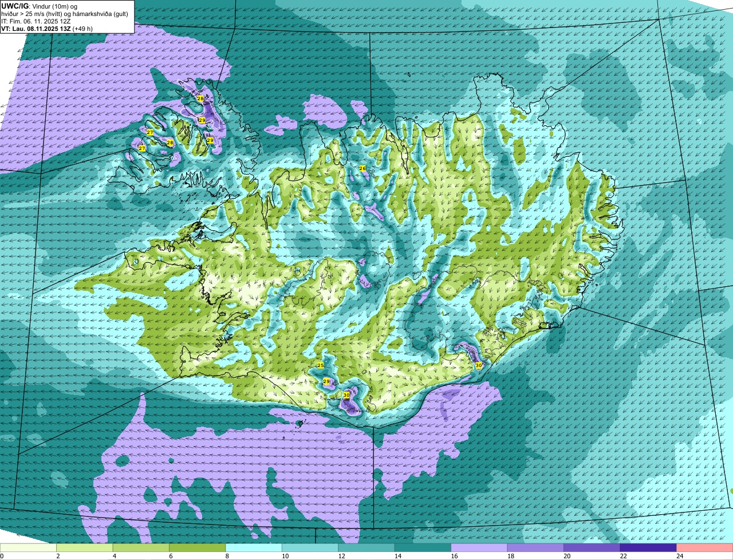733x560 pixels.
Task: Click the '2' tick on the scale
Action: [58, 556]
